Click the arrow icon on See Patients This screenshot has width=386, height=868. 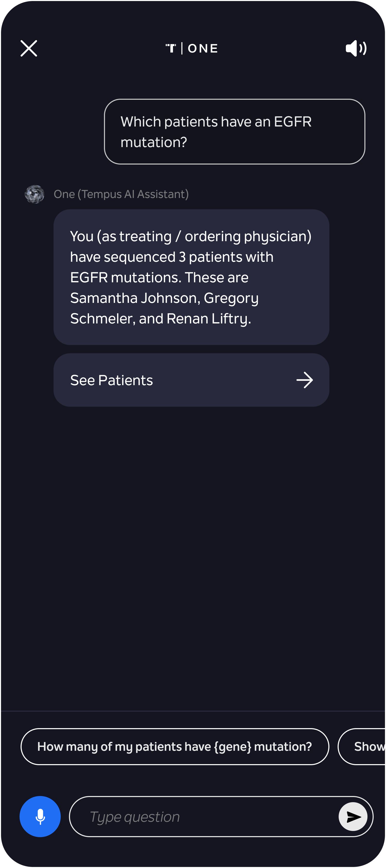(x=304, y=380)
